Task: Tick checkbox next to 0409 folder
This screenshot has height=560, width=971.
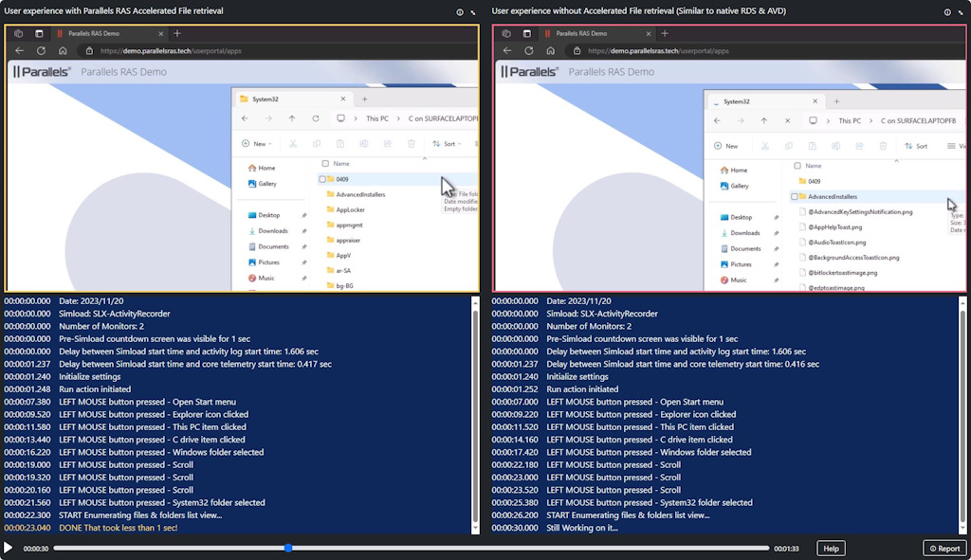Action: click(322, 179)
